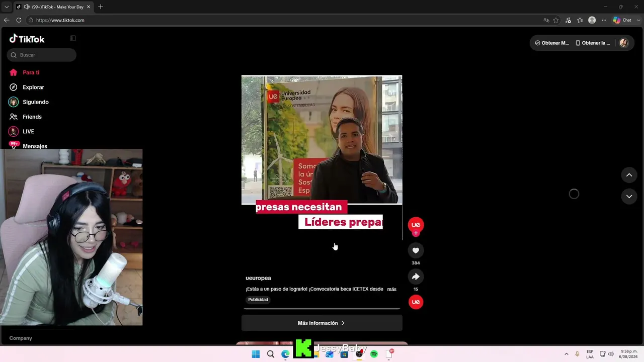Like the video with the heart icon
Viewport: 644px width, 362px height.
coord(416,250)
